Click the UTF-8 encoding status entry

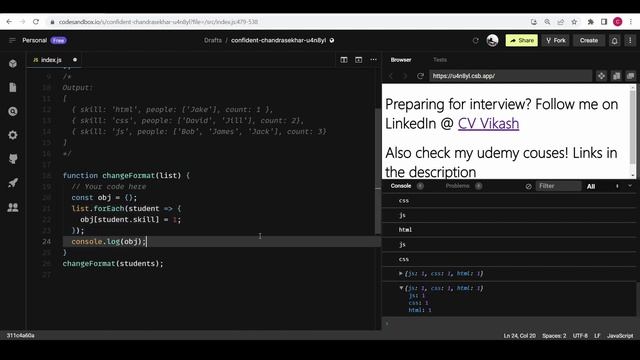coord(580,336)
